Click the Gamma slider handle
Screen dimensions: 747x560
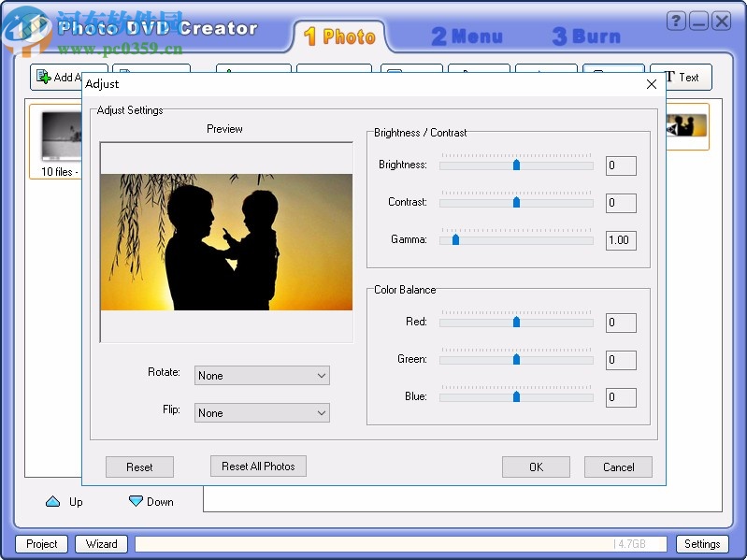click(x=455, y=239)
